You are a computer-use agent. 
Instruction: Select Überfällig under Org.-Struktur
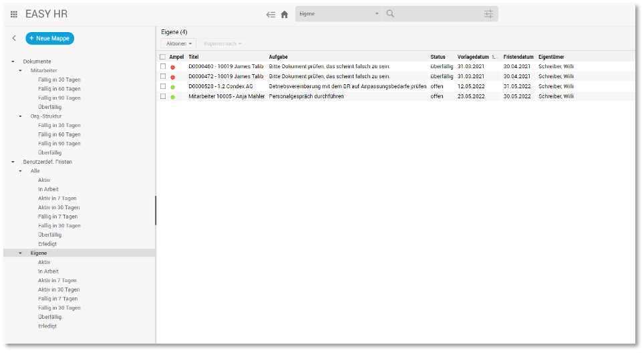point(49,152)
